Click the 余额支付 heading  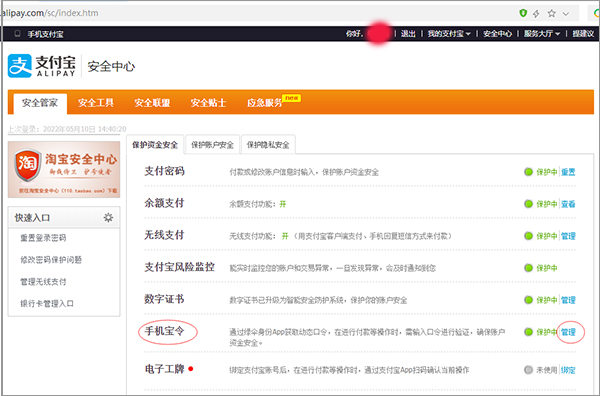pyautogui.click(x=164, y=203)
